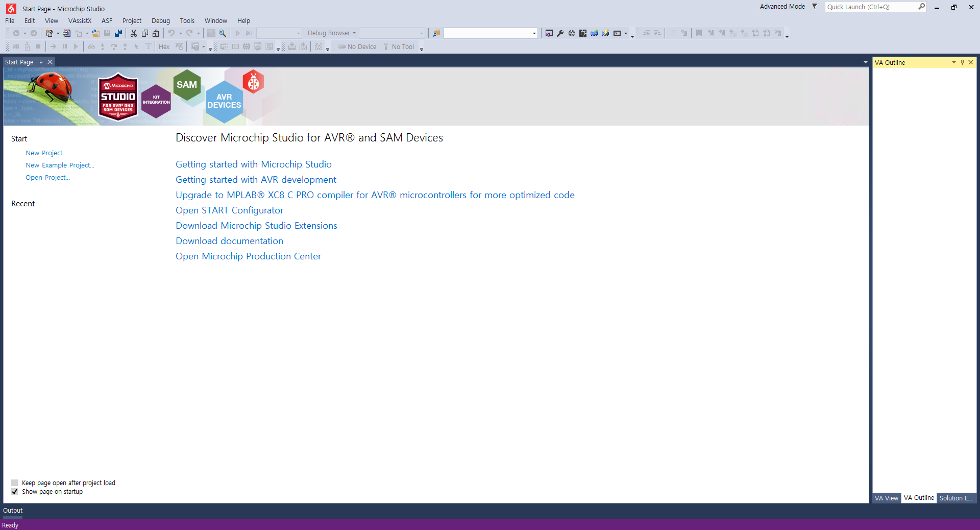980x530 pixels.
Task: Click the Find in Files magnifier icon
Action: coord(223,33)
